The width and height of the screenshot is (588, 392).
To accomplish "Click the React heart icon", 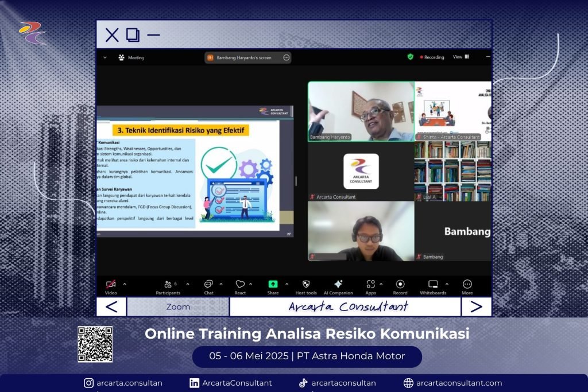I will coord(240,284).
